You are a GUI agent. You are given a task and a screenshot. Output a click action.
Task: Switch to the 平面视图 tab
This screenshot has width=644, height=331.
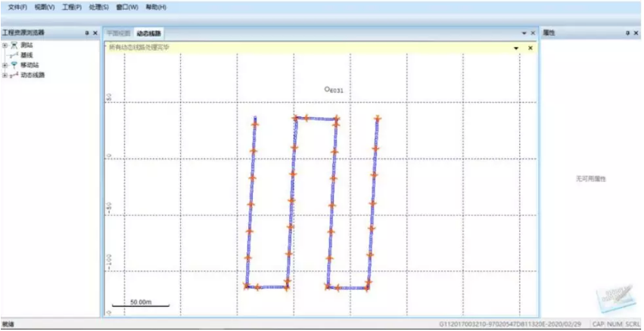click(x=118, y=33)
